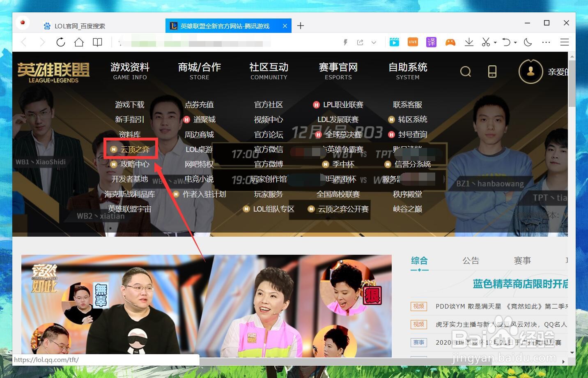Toggle reading mode in the toolbar

point(97,41)
